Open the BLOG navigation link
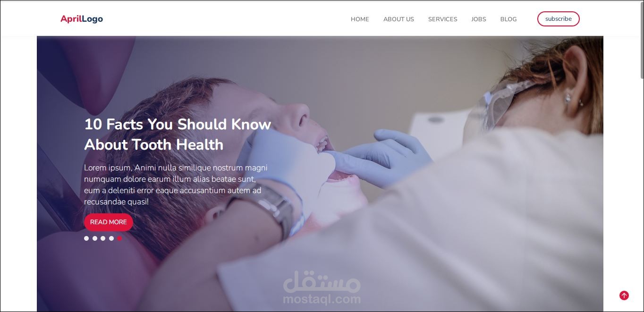 pyautogui.click(x=508, y=19)
